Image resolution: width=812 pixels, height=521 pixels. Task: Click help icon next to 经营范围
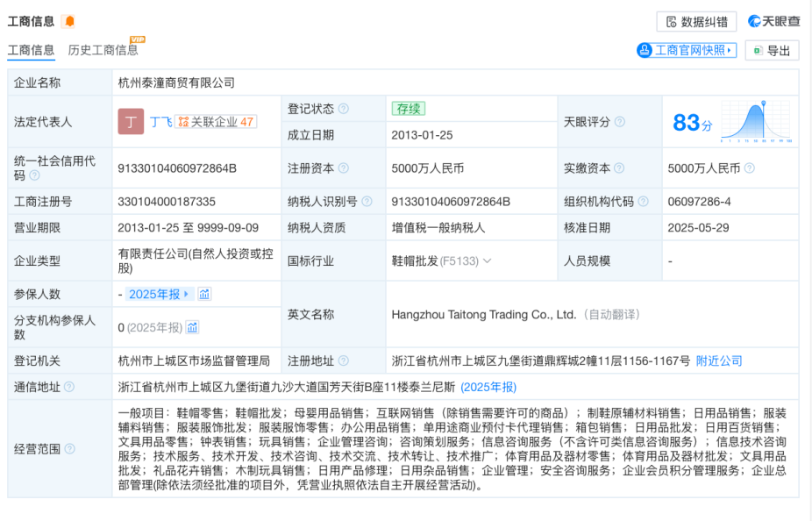pyautogui.click(x=69, y=449)
